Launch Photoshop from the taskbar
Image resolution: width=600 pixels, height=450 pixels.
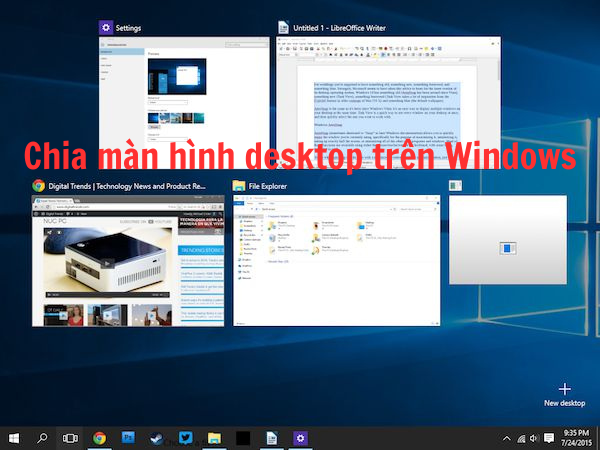(x=128, y=438)
